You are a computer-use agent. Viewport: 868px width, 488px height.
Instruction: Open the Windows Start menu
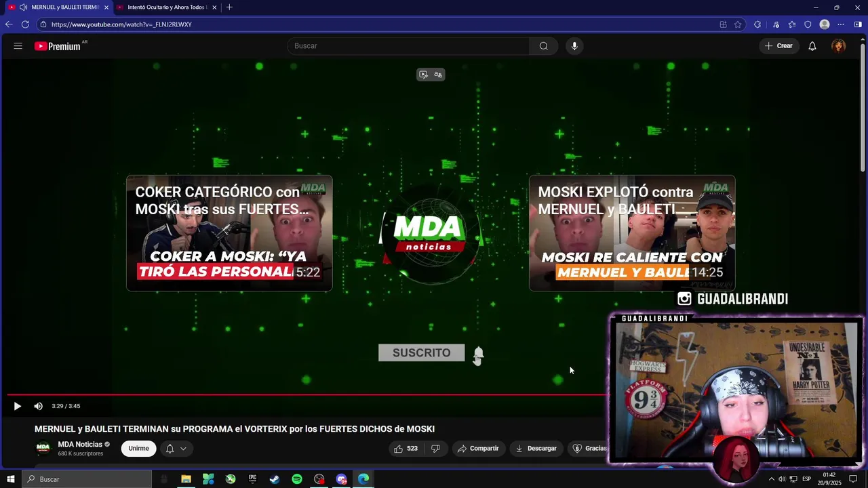pos(11,479)
